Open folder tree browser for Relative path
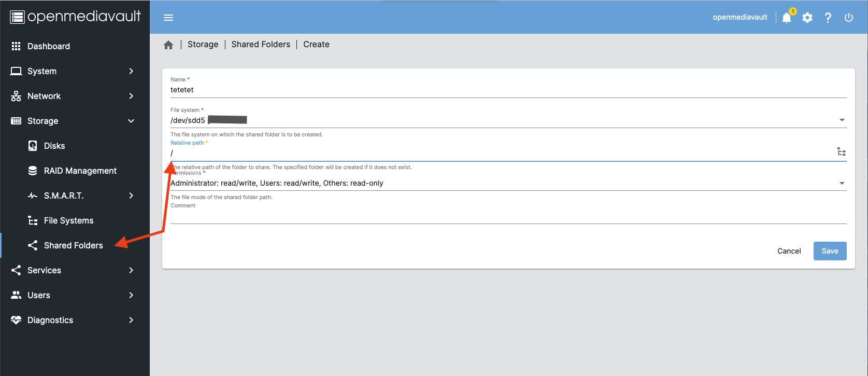Screen dimensions: 868x376 (x=842, y=152)
